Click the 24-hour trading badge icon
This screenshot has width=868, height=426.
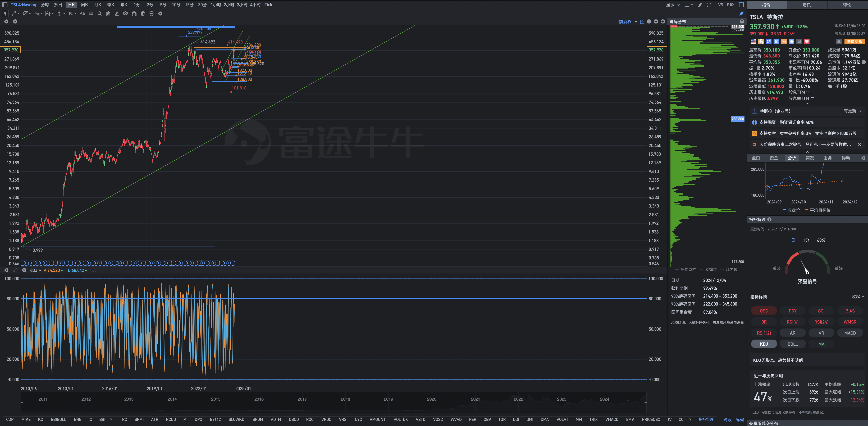point(769,41)
